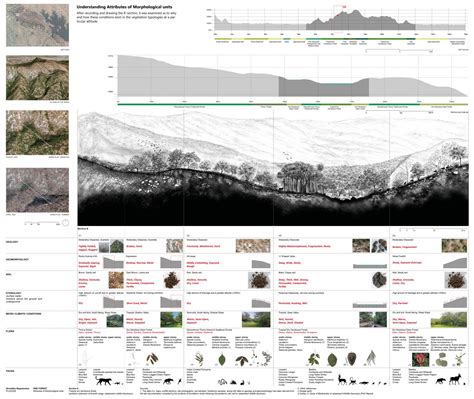The height and width of the screenshot is (399, 474).
Task: Select the wide gravel photo in third Geology column
Action: (x=253, y=246)
